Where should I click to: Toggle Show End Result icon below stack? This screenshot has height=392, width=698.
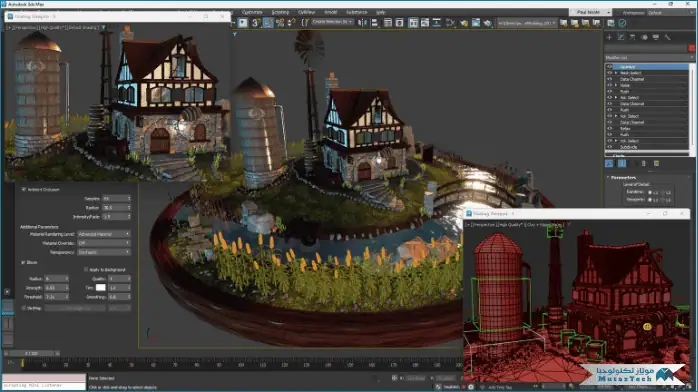pyautogui.click(x=622, y=164)
